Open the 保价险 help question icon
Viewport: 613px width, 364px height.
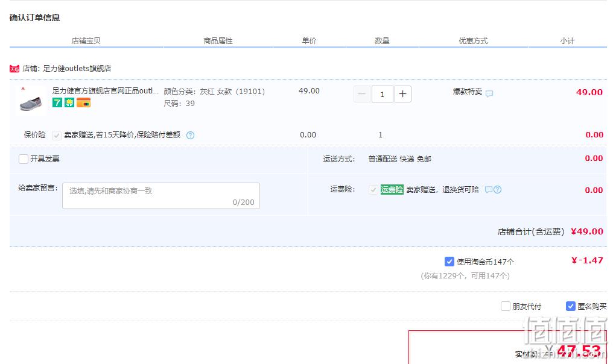click(191, 135)
